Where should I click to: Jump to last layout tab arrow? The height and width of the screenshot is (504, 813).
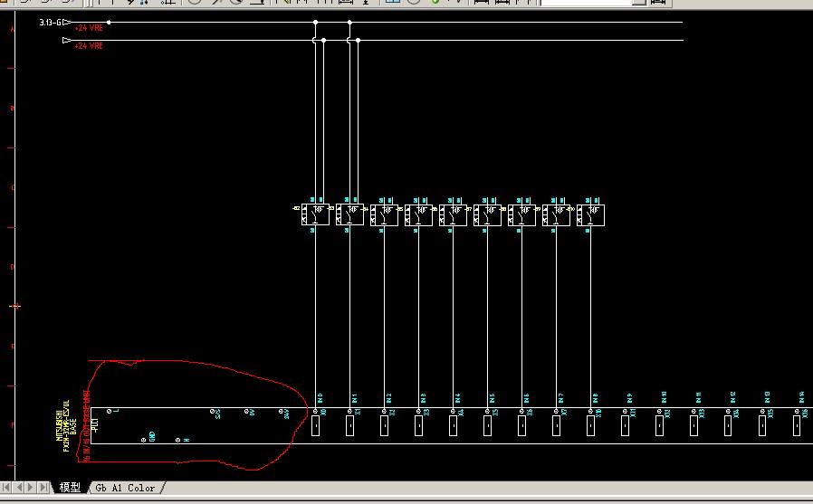43,488
